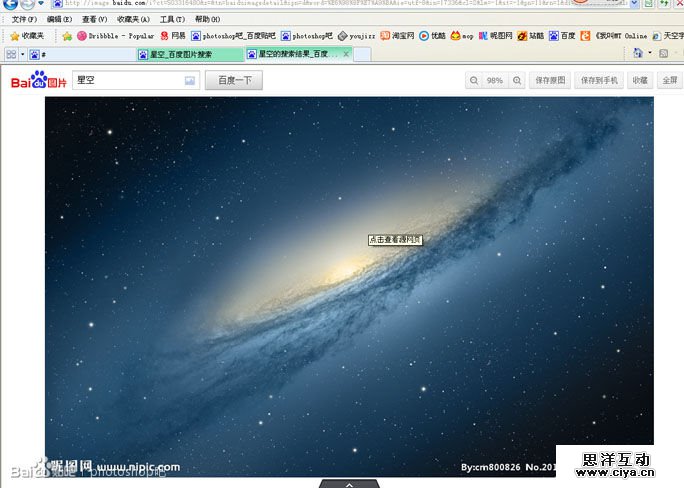Viewport: 684px width, 488px height.
Task: Zoom out with the minus magnifier icon
Action: (474, 80)
